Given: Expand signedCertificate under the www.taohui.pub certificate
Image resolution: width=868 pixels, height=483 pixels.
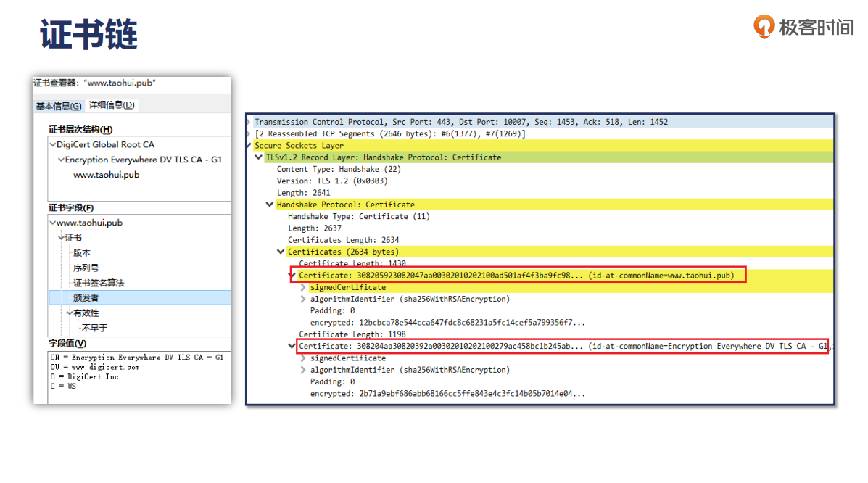Looking at the screenshot, I should (303, 287).
